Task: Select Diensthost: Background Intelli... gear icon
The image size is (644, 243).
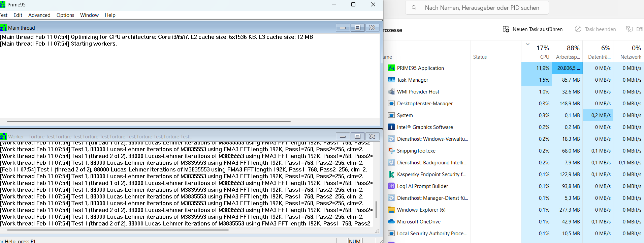Action: tap(391, 163)
